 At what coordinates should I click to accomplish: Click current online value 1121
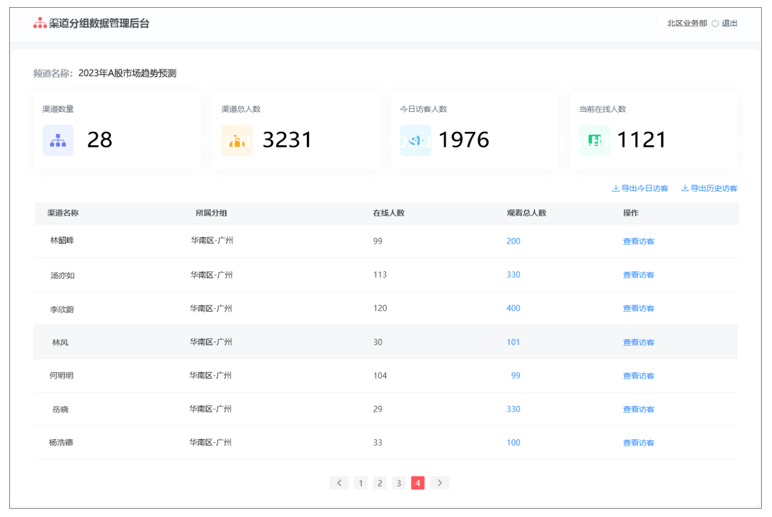point(641,140)
